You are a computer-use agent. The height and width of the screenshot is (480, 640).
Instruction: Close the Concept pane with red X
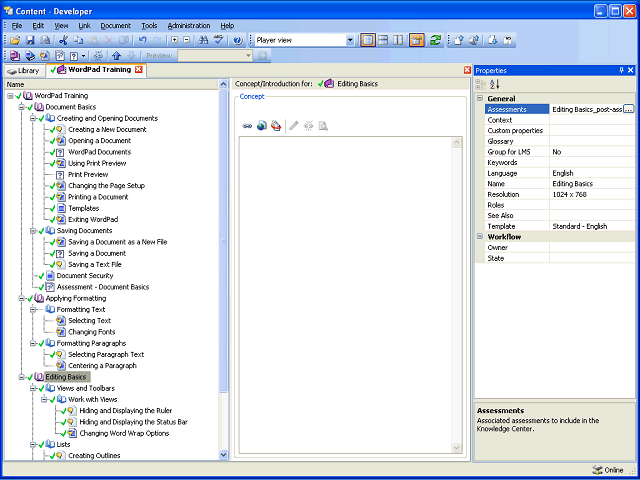coord(467,70)
